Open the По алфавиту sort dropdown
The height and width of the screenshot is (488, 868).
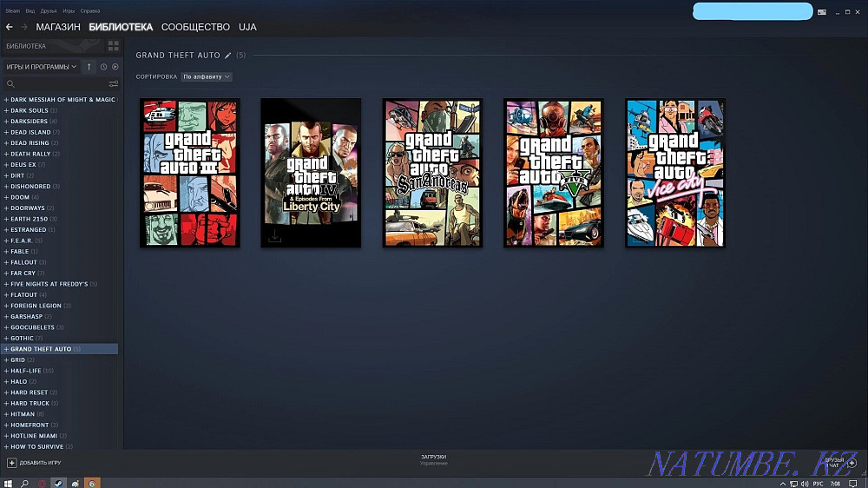click(206, 76)
